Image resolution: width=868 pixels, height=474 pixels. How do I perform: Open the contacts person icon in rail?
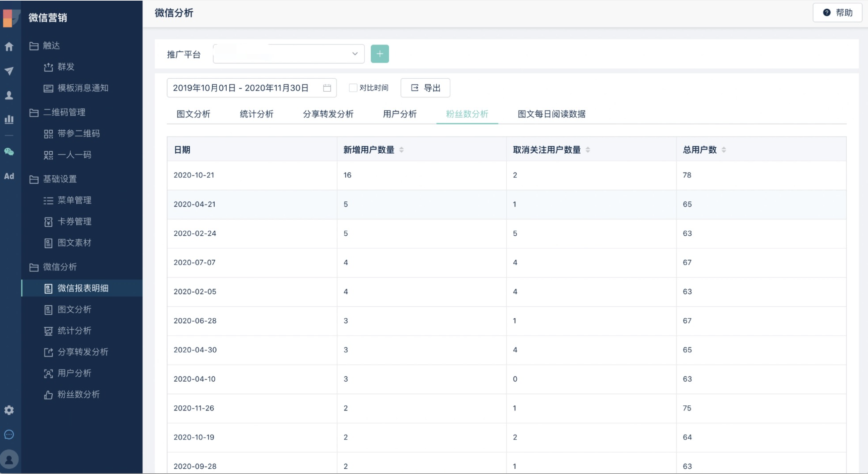(x=9, y=95)
